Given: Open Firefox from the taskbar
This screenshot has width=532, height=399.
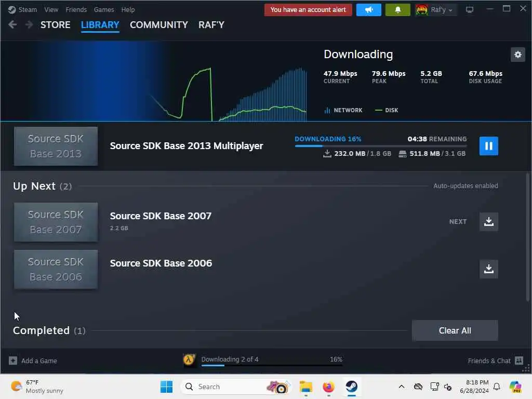Looking at the screenshot, I should tap(328, 387).
